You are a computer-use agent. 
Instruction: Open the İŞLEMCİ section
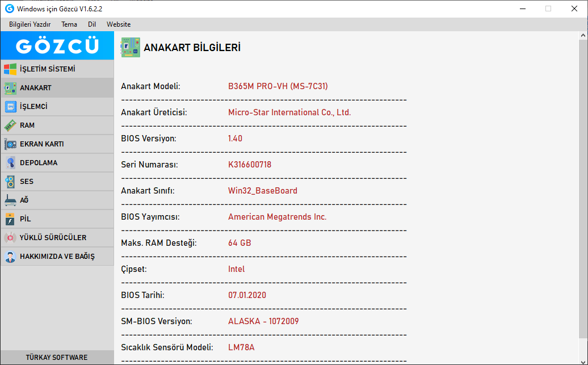pyautogui.click(x=57, y=107)
